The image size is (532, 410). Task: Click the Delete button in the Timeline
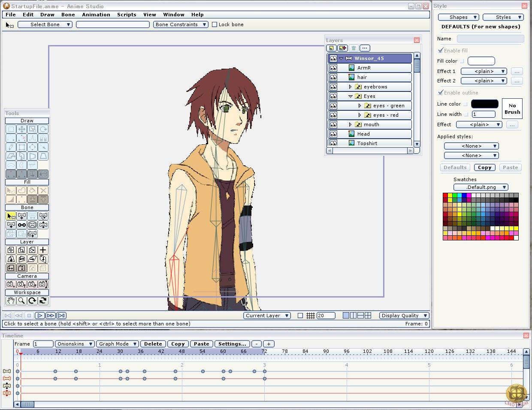coord(153,344)
